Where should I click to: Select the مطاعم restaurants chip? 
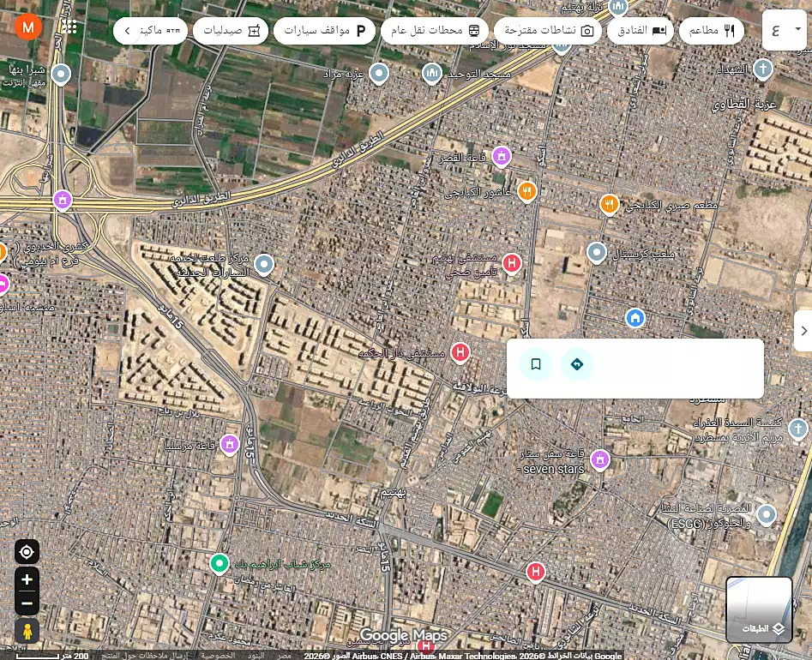point(712,31)
